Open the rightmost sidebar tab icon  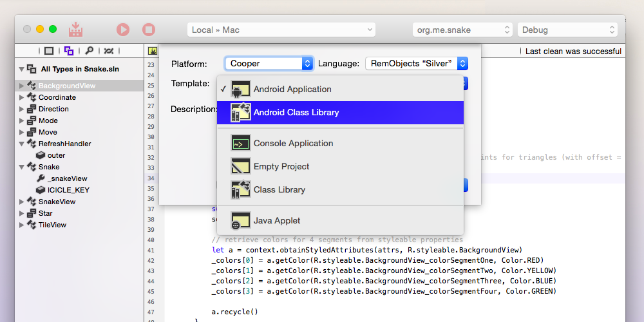(x=109, y=51)
